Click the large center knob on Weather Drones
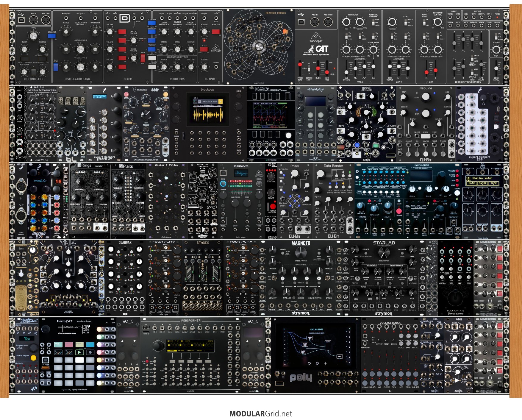The width and height of the screenshot is (522, 420). [259, 47]
